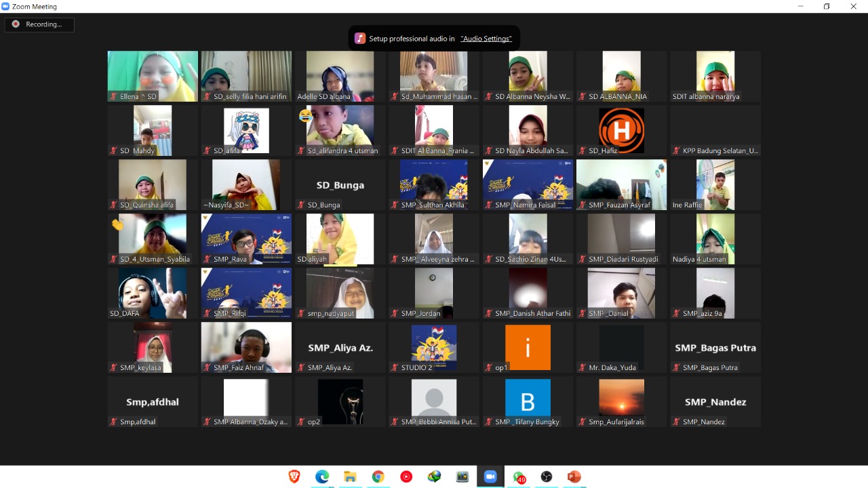
Task: Click the "Audio Settings" link
Action: pyautogui.click(x=486, y=39)
